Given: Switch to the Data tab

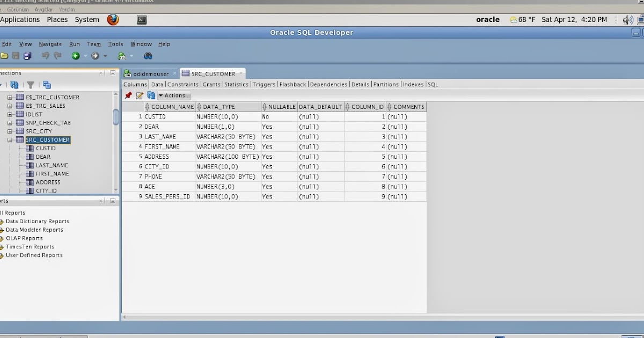Looking at the screenshot, I should (157, 84).
